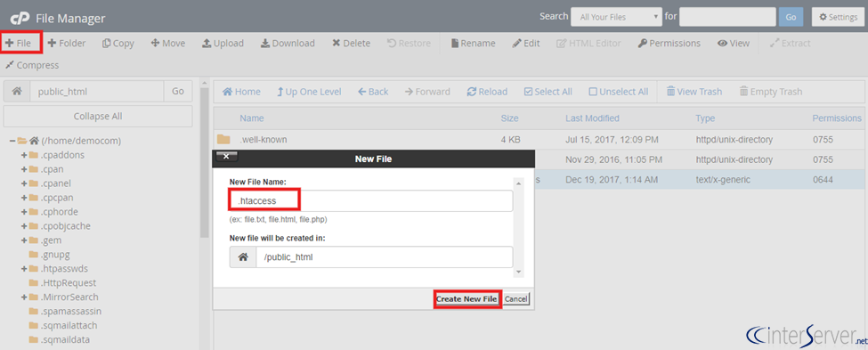Click the Rename toolbar button
Image resolution: width=868 pixels, height=350 pixels.
[474, 44]
